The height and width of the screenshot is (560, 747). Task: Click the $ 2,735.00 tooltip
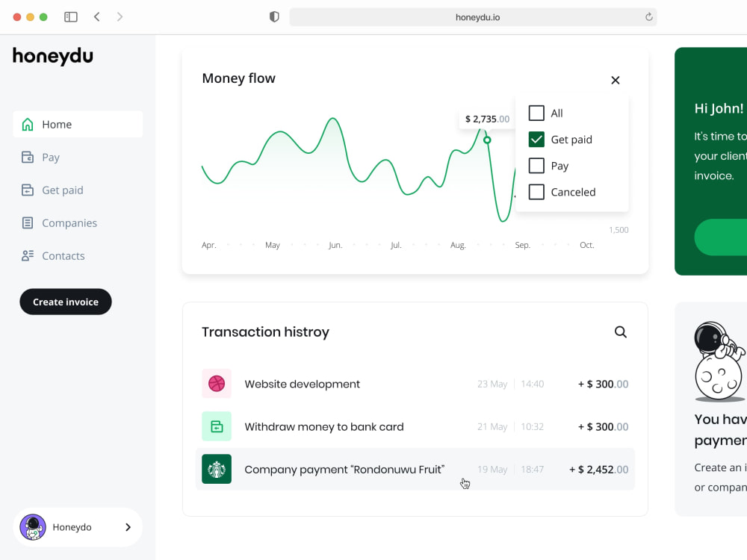(487, 119)
